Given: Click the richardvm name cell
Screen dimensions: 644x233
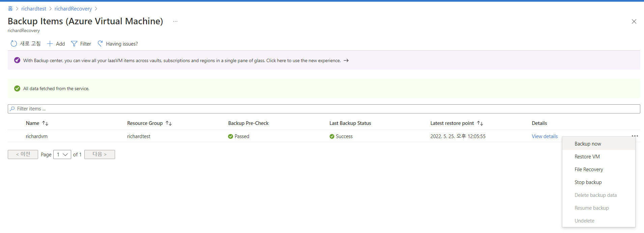Looking at the screenshot, I should [x=37, y=136].
